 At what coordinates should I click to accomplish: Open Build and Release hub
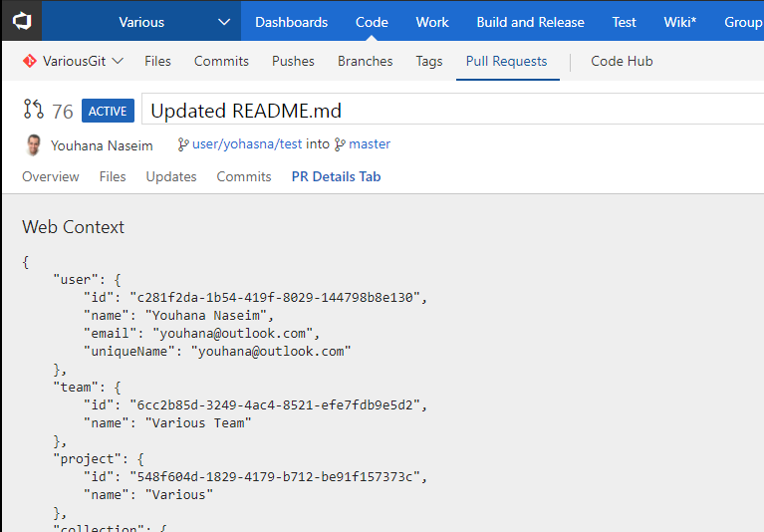(530, 22)
